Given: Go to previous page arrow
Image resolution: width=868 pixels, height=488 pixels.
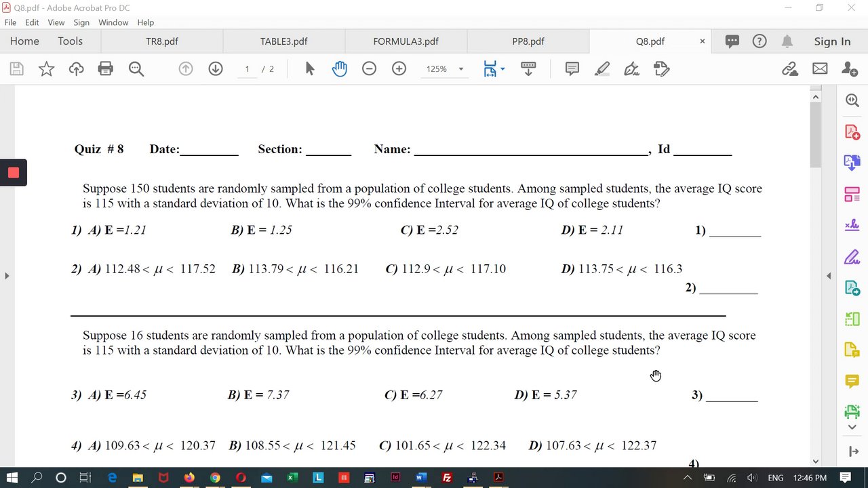Looking at the screenshot, I should (x=186, y=68).
